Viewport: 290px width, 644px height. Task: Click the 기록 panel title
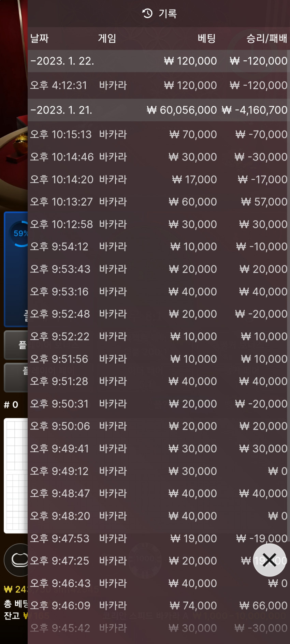click(168, 14)
